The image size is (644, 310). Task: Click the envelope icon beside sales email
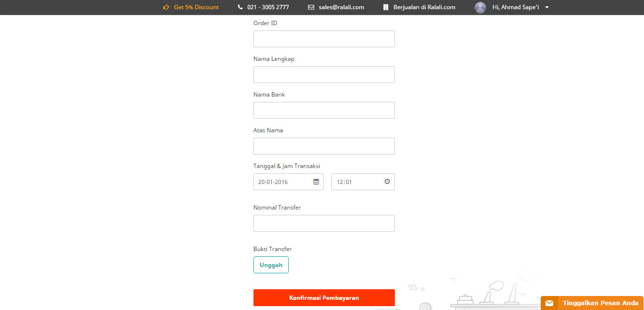[311, 7]
